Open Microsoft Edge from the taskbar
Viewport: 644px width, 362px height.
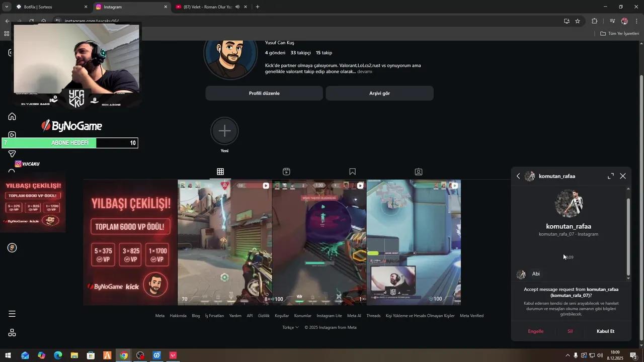58,355
